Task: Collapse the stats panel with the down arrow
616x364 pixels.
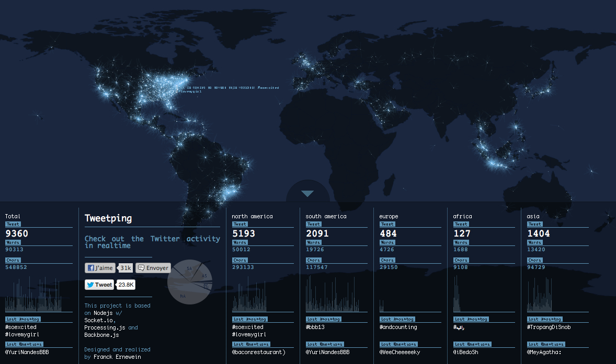Action: point(307,193)
